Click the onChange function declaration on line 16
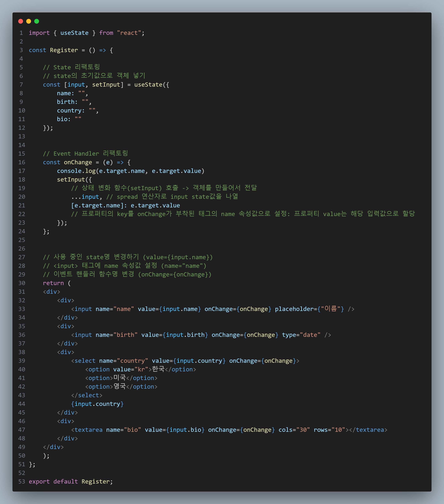This screenshot has height=504, width=444. click(78, 162)
